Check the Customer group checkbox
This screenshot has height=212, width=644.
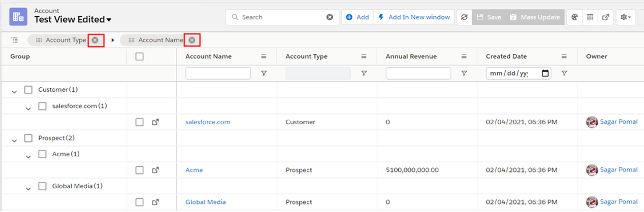(28, 90)
